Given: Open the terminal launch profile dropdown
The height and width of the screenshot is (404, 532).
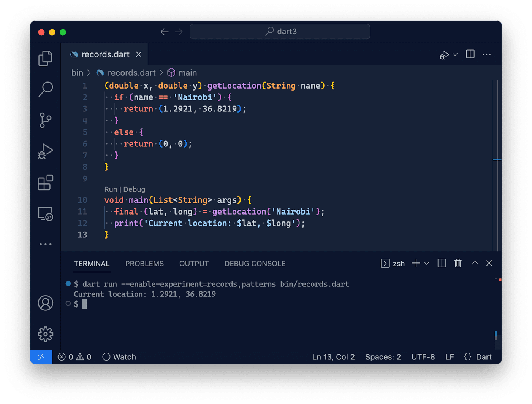Looking at the screenshot, I should 427,263.
